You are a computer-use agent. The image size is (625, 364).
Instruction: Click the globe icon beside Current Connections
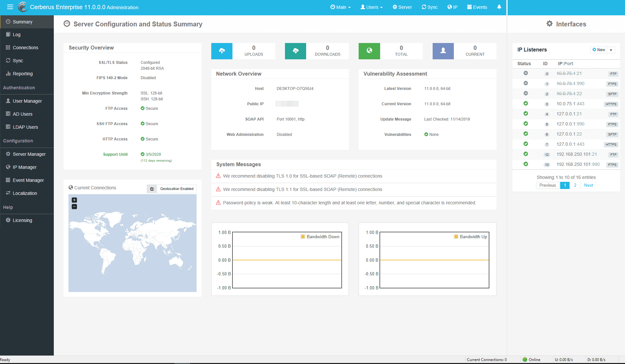(x=71, y=188)
